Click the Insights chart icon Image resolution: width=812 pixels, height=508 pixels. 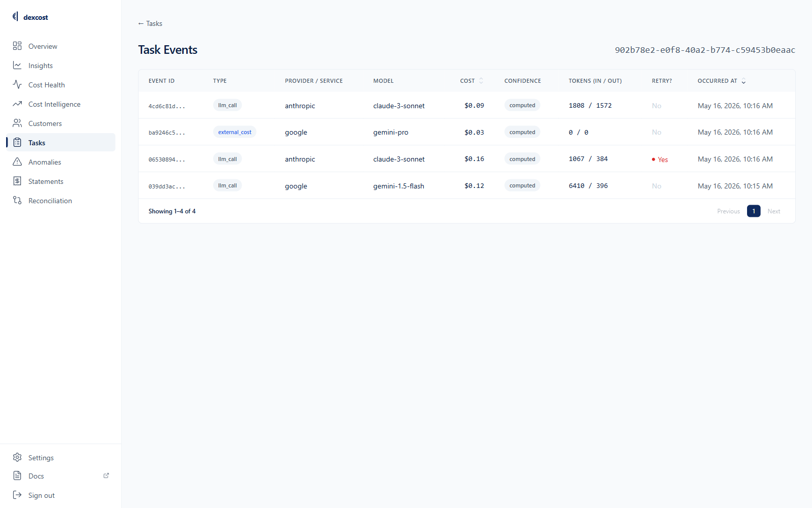tap(17, 66)
